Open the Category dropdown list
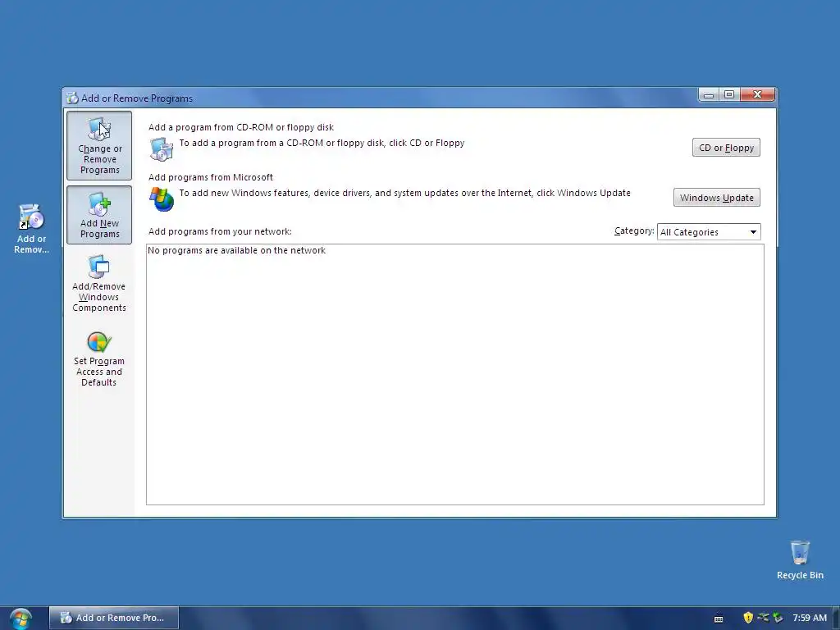 (x=708, y=232)
